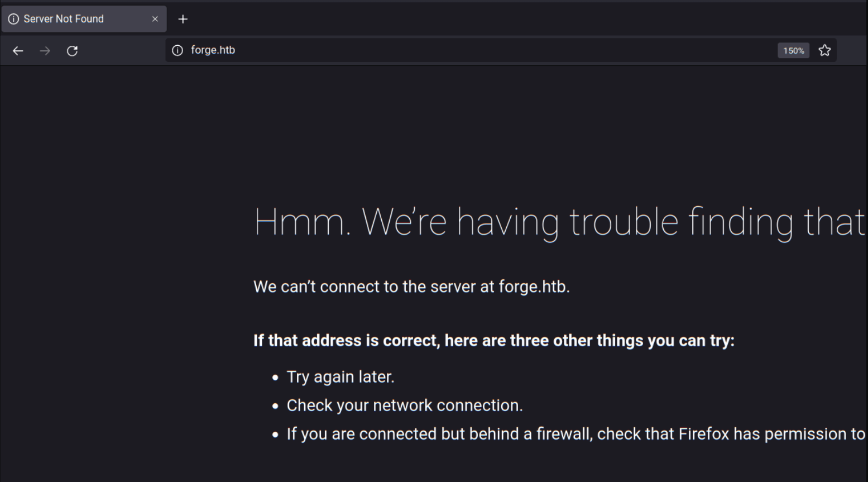The width and height of the screenshot is (868, 482).
Task: Reset zoom using the 150% badge
Action: point(793,50)
